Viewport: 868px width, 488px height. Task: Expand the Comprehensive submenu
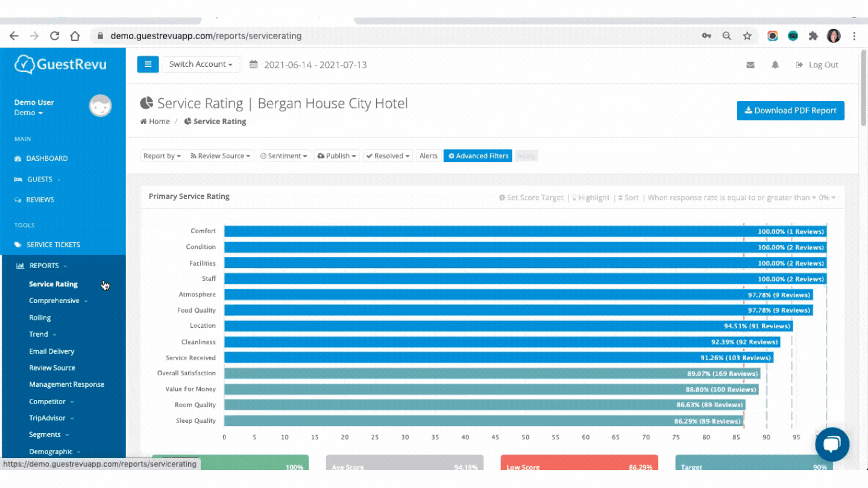coord(58,301)
